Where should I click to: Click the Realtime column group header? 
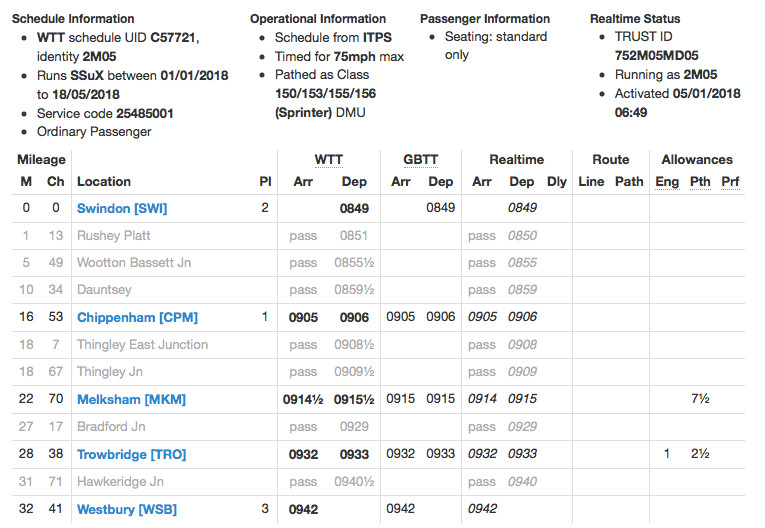pyautogui.click(x=516, y=159)
